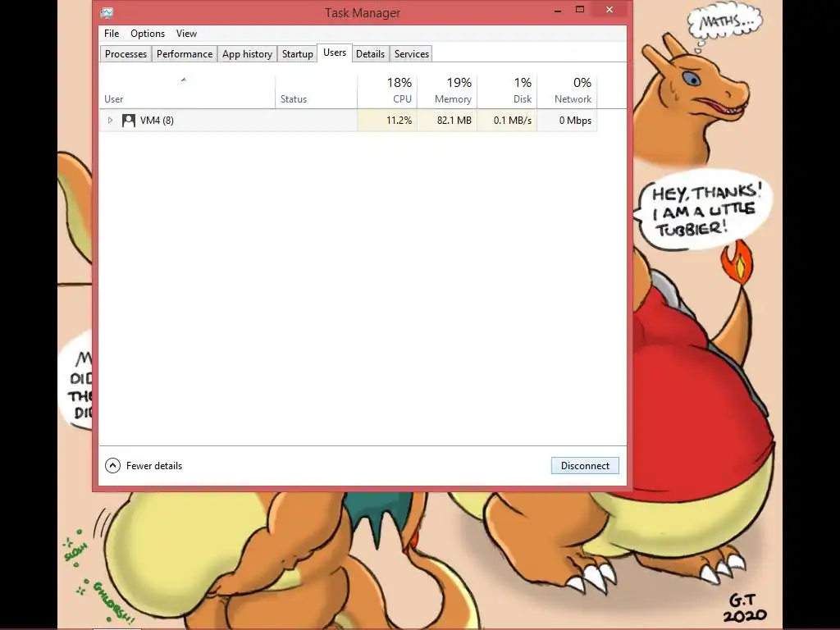Click the Task Manager title bar icon

pyautogui.click(x=107, y=13)
